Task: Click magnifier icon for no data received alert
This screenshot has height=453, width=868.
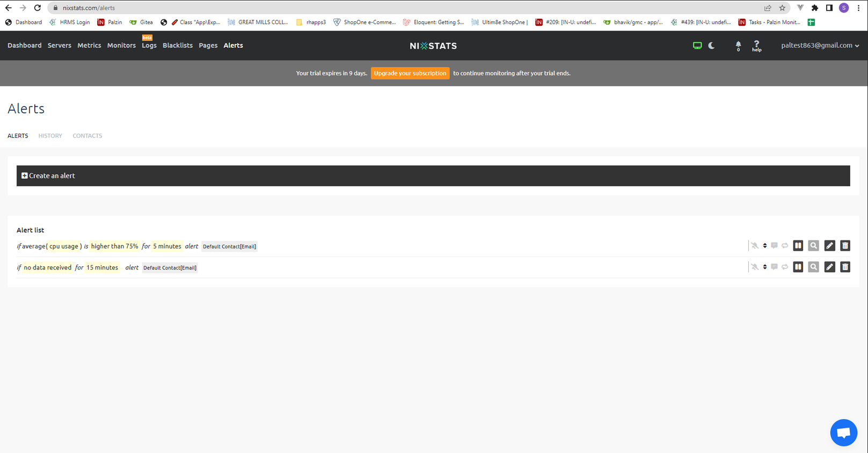Action: [x=814, y=267]
